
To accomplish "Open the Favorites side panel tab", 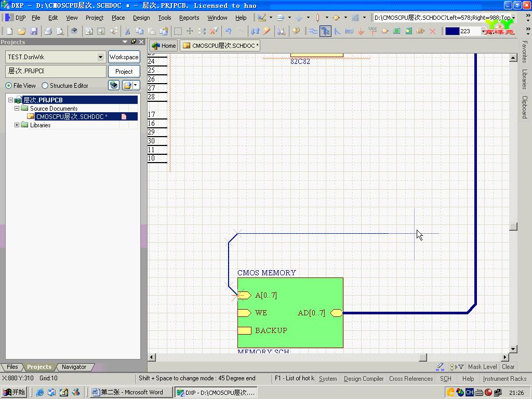I will 525,51.
